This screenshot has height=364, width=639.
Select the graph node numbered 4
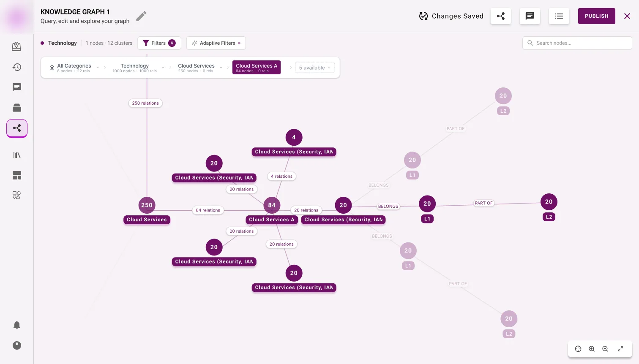click(x=294, y=137)
